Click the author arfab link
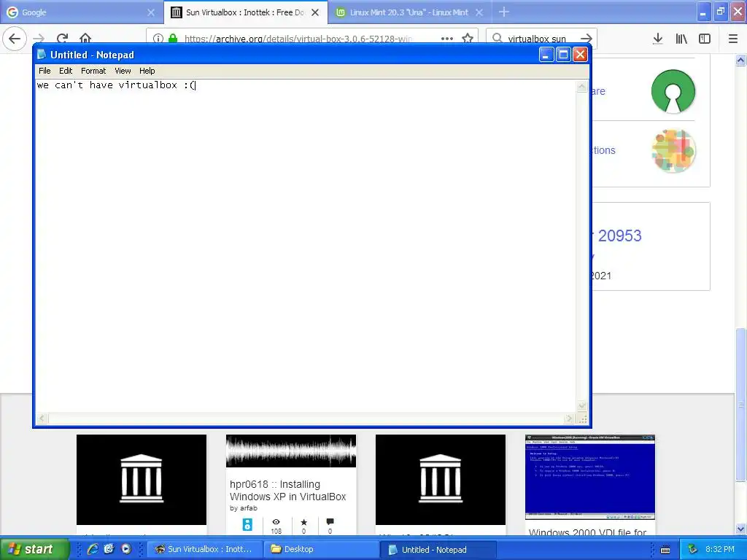747x560 pixels. click(248, 508)
